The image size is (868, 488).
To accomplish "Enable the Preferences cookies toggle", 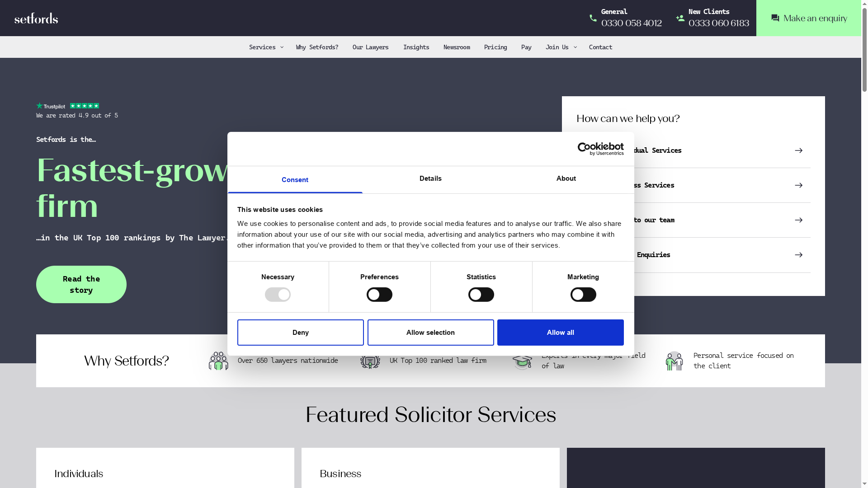I will click(379, 294).
